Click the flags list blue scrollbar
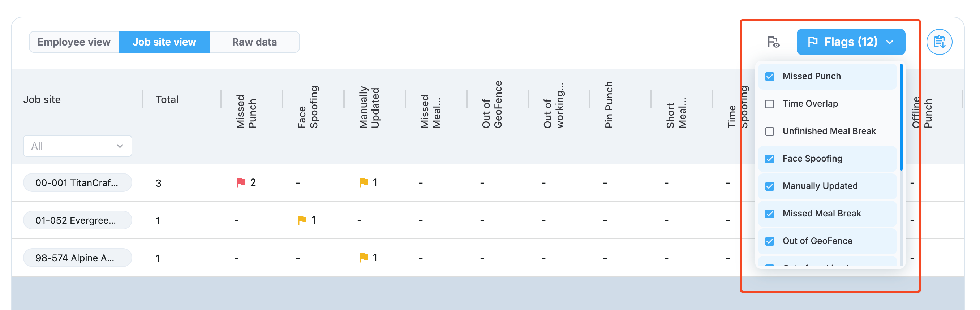 point(901,117)
